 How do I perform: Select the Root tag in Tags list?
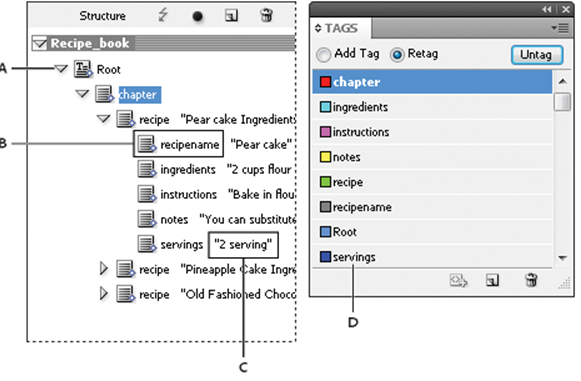[x=432, y=232]
